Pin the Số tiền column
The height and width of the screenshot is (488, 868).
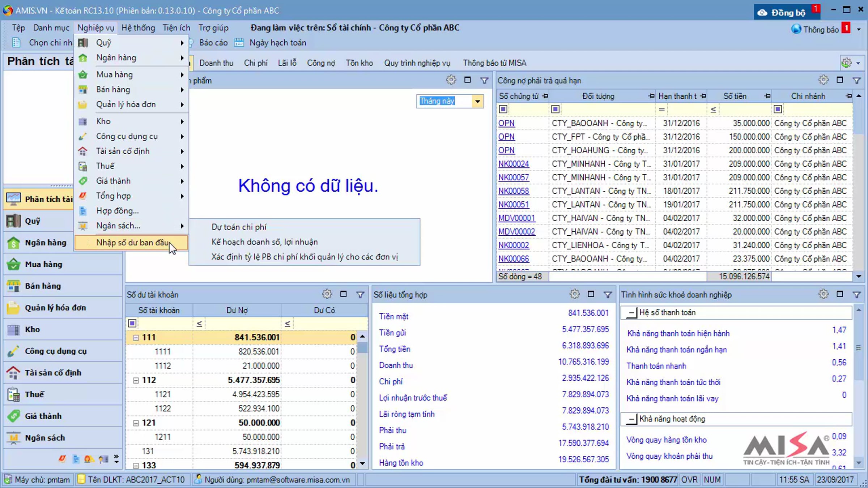767,96
